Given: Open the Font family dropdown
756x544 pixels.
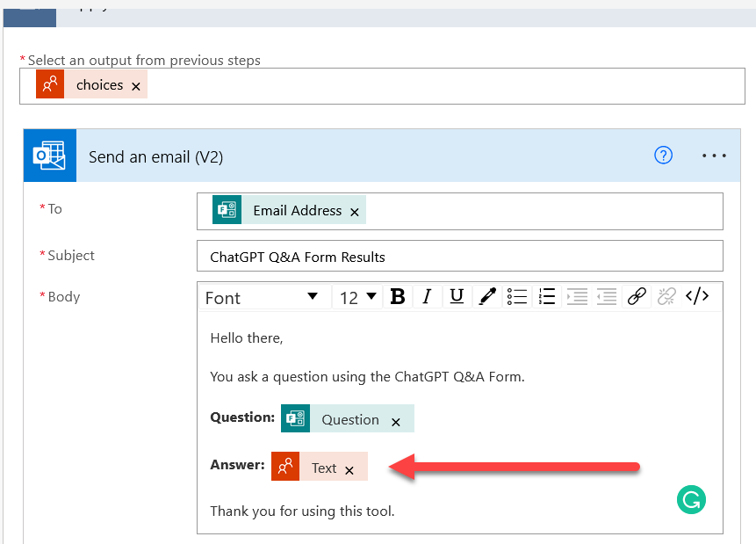Looking at the screenshot, I should (265, 297).
